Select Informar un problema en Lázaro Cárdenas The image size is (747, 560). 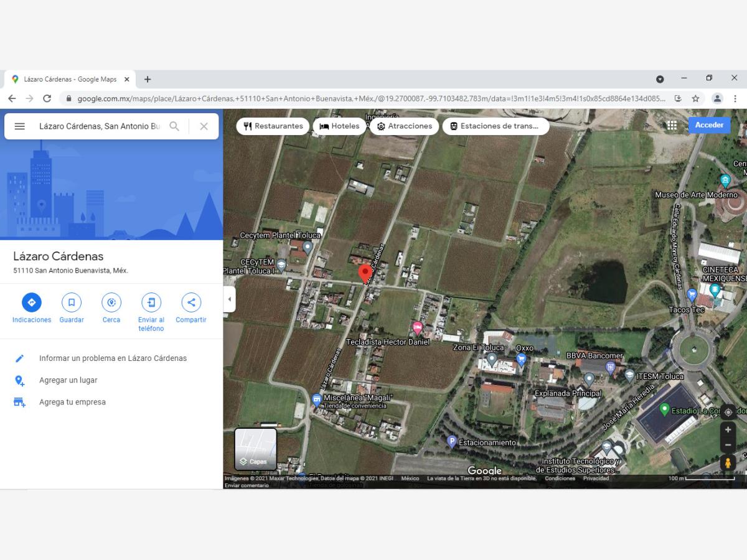point(111,358)
